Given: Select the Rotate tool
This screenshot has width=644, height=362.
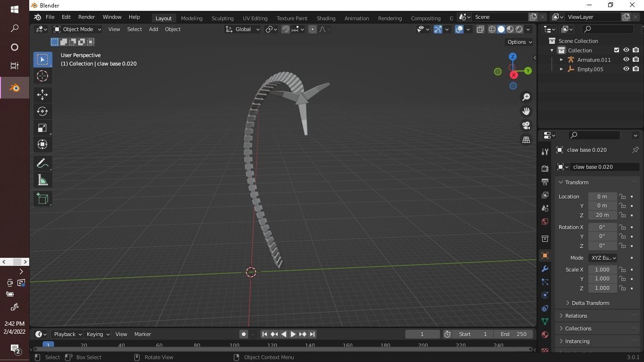Looking at the screenshot, I should pyautogui.click(x=42, y=111).
